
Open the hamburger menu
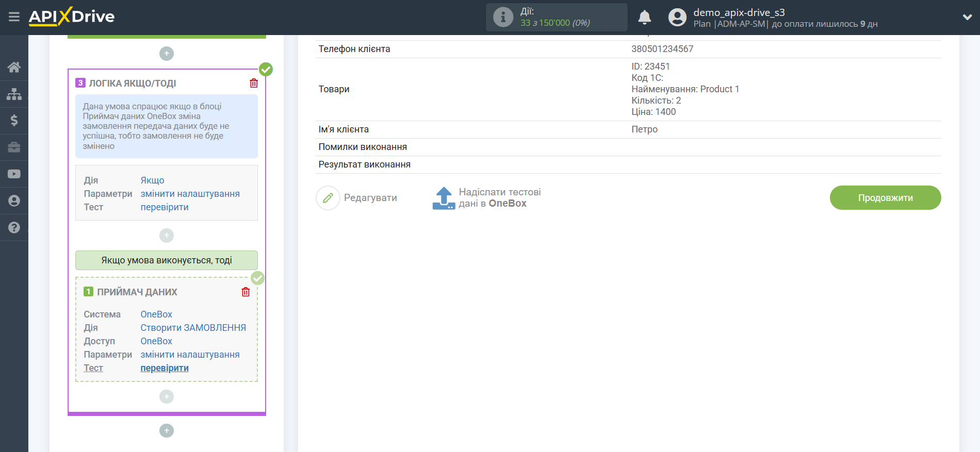pyautogui.click(x=14, y=17)
